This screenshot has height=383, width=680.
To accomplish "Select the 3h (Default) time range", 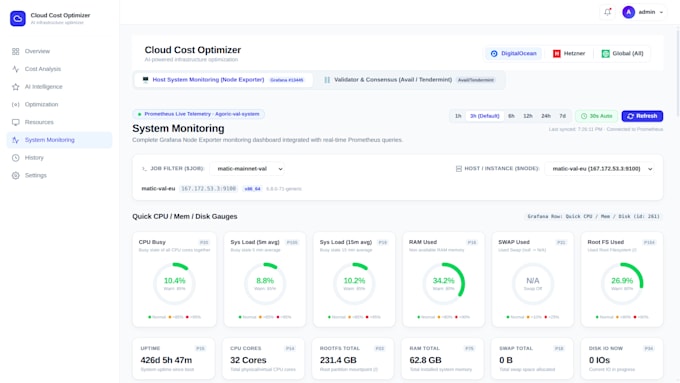I will [484, 116].
